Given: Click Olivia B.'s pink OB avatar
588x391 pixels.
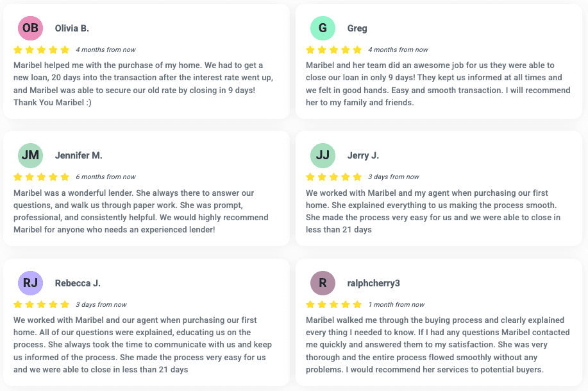Looking at the screenshot, I should coord(30,28).
